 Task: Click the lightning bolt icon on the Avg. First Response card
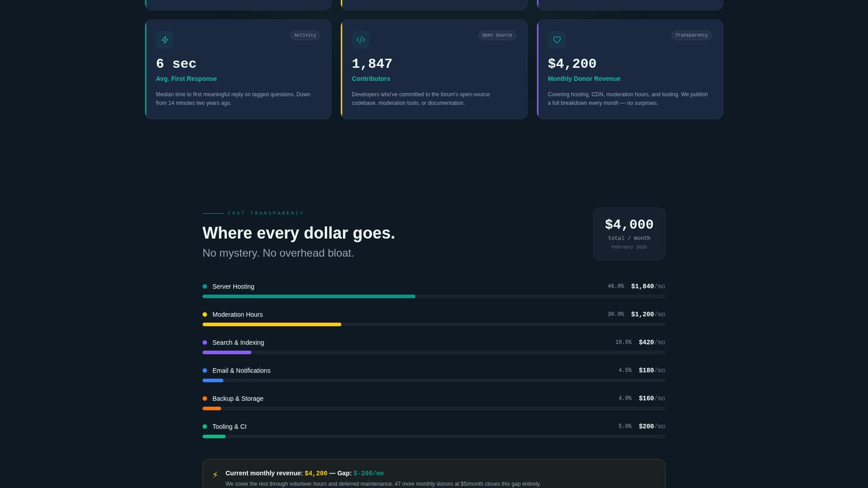click(165, 40)
